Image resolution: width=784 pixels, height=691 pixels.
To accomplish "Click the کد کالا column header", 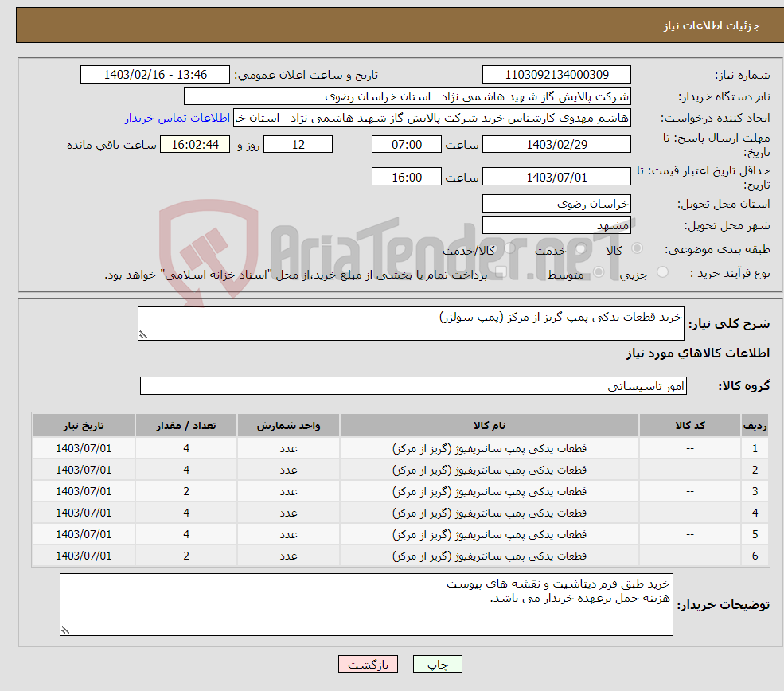I will coord(690,425).
